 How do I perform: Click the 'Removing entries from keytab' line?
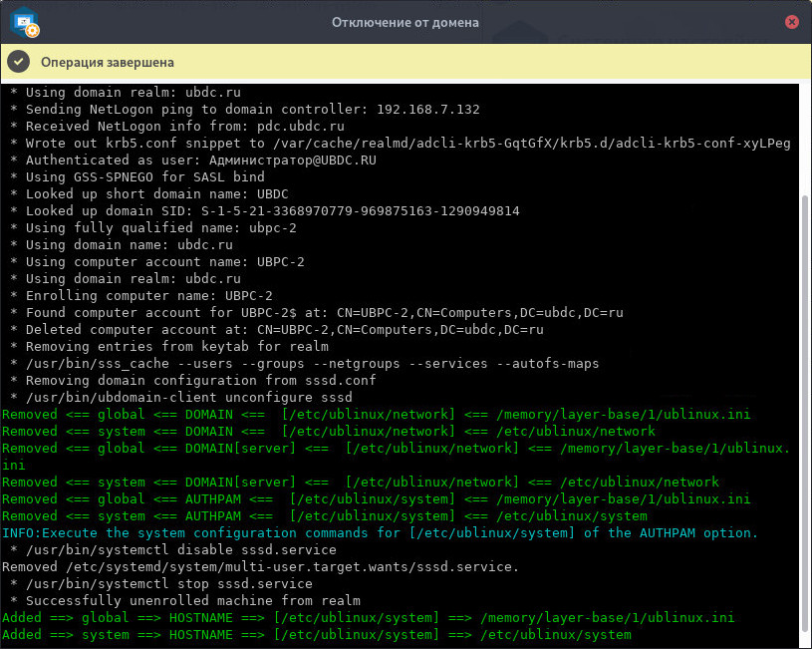[x=168, y=347]
